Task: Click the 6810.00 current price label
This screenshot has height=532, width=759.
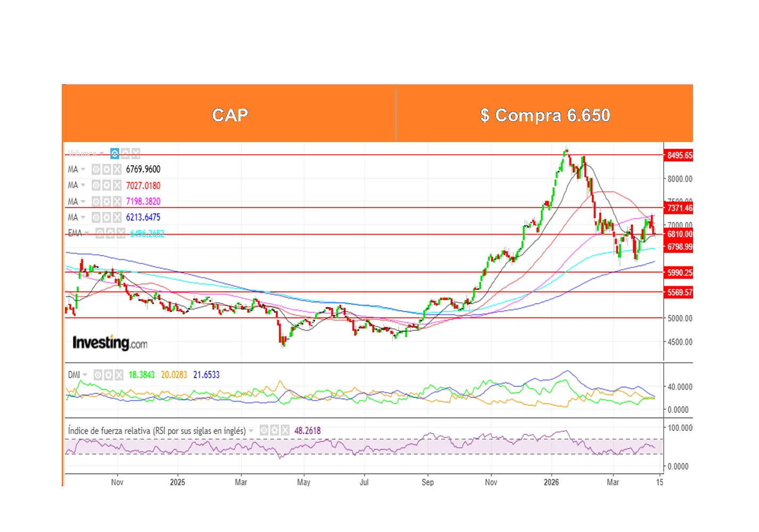Action: tap(679, 234)
